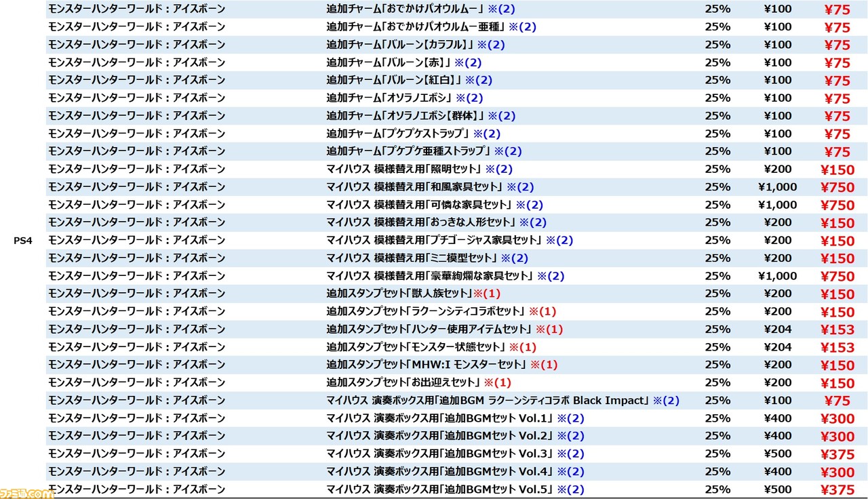
Task: Click original price ¥400 in 追加BGMセット Vol.2 row
Action: 778,436
